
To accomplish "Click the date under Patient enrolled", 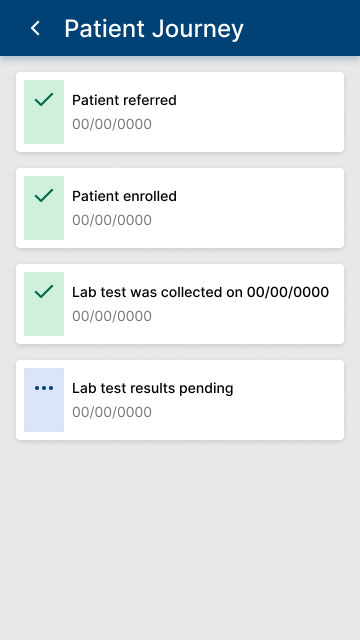I will 112,220.
